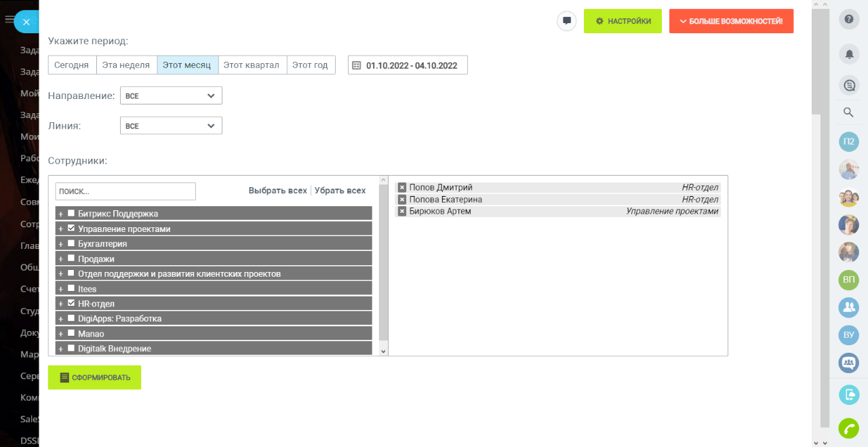The image size is (868, 447).
Task: Expand the Itees department
Action: point(60,289)
